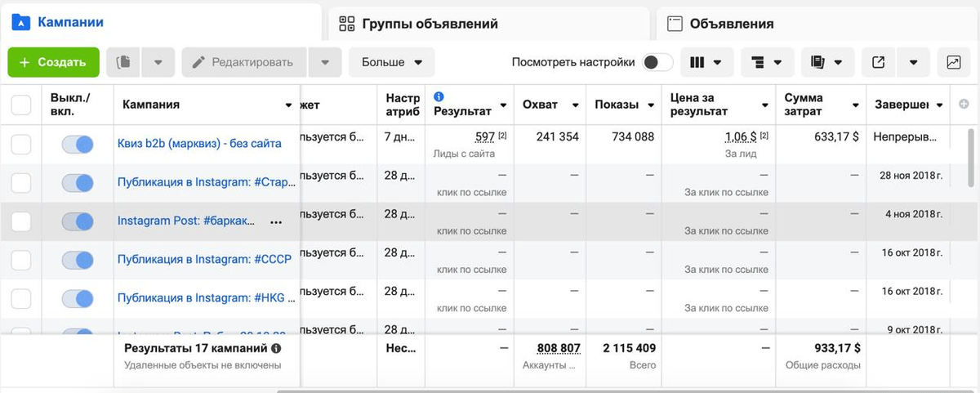980x393 pixels.
Task: Click the 28 ноя 2018 г. date cell
Action: click(x=911, y=176)
